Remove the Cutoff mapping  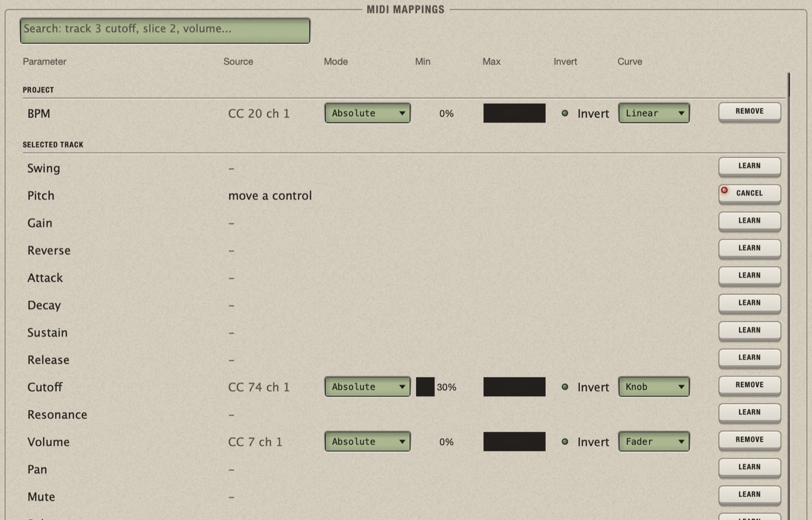point(750,385)
